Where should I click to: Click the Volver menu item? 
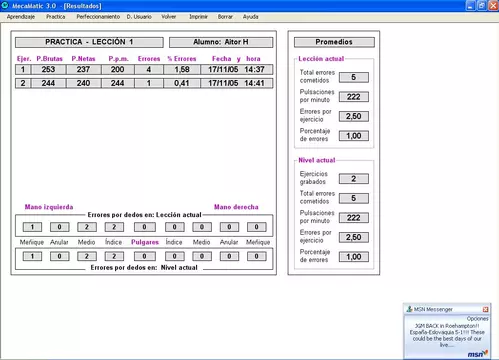(169, 17)
